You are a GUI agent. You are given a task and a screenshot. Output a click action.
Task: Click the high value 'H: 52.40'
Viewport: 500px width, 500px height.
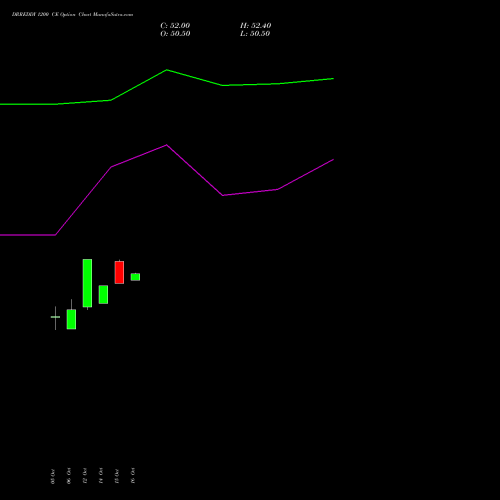tap(255, 26)
